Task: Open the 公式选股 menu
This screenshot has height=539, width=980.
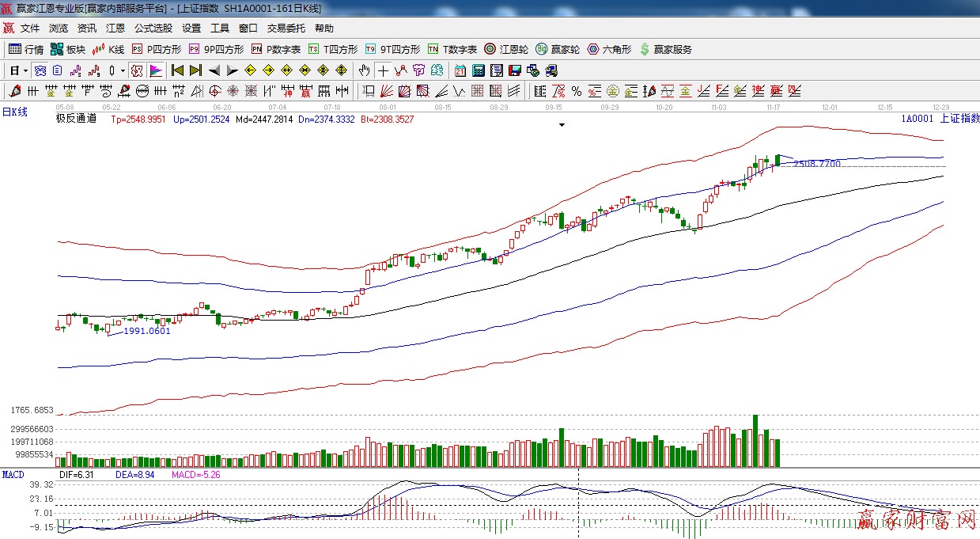Action: pos(153,28)
